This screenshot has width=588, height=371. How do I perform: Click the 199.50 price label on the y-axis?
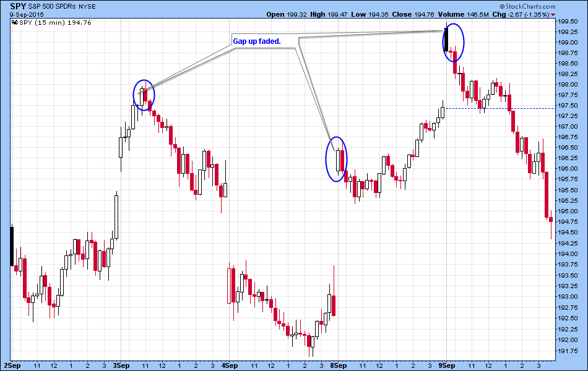pyautogui.click(x=568, y=22)
